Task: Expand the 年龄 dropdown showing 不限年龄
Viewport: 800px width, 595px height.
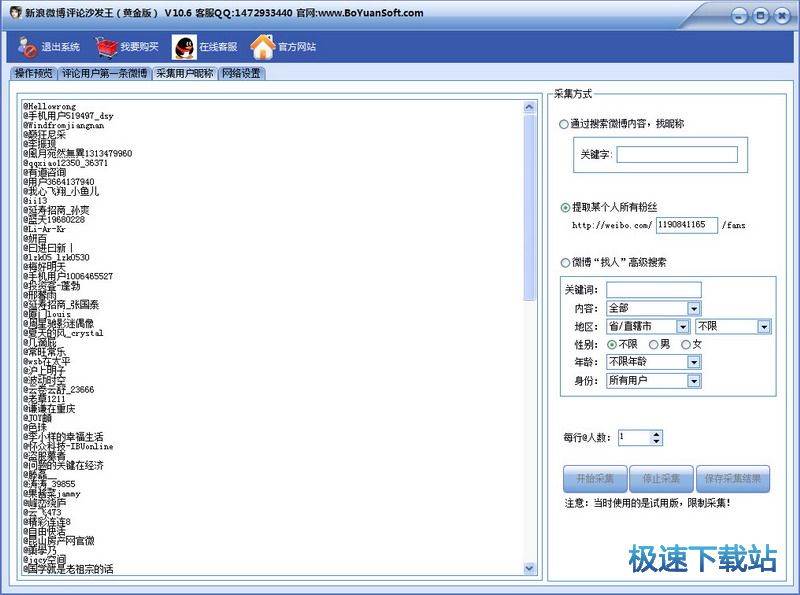Action: [x=693, y=362]
